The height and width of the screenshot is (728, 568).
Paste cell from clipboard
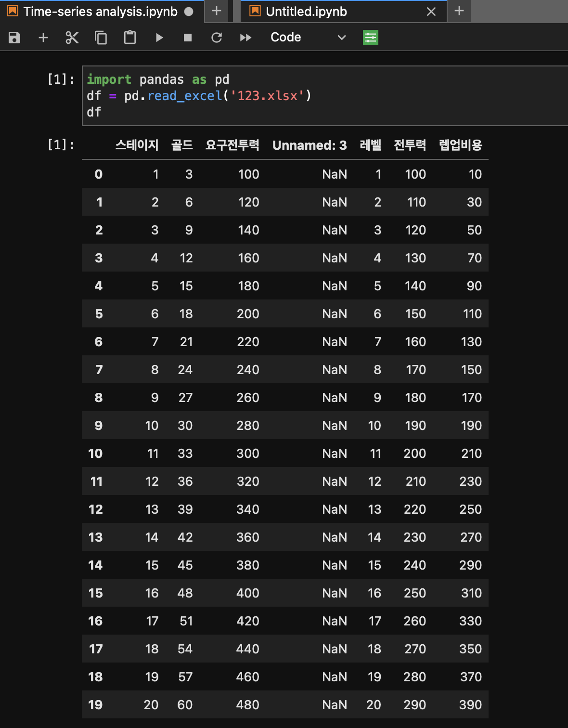(130, 38)
